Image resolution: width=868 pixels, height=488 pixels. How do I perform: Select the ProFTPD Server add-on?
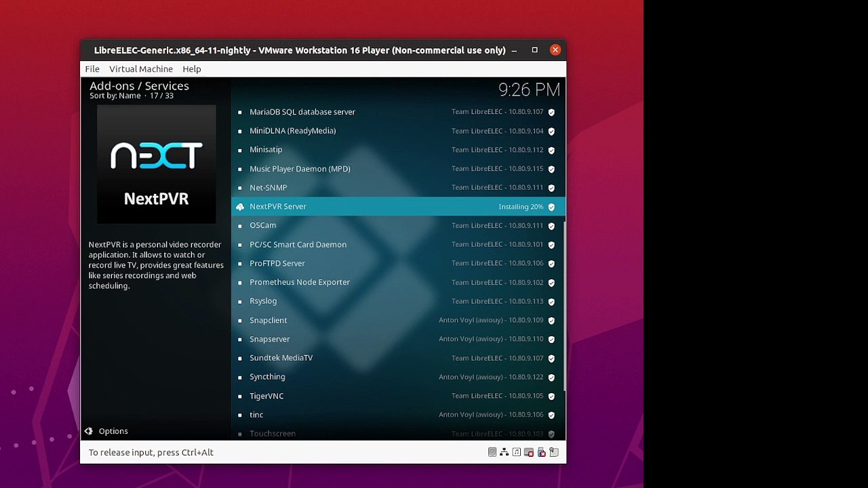[x=398, y=264]
